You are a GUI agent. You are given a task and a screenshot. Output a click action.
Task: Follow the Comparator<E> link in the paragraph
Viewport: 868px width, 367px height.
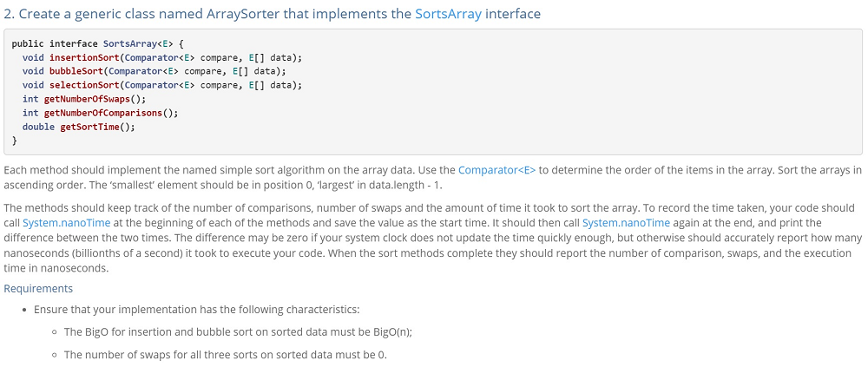[497, 171]
